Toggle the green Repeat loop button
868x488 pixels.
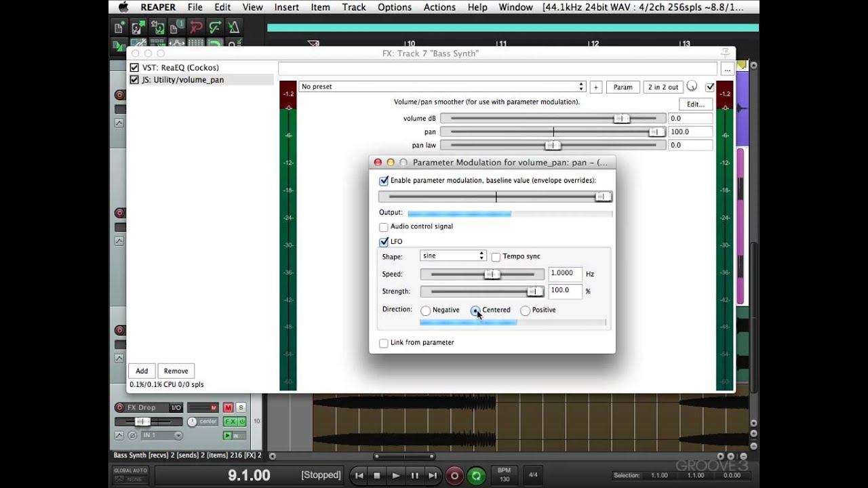tap(477, 476)
